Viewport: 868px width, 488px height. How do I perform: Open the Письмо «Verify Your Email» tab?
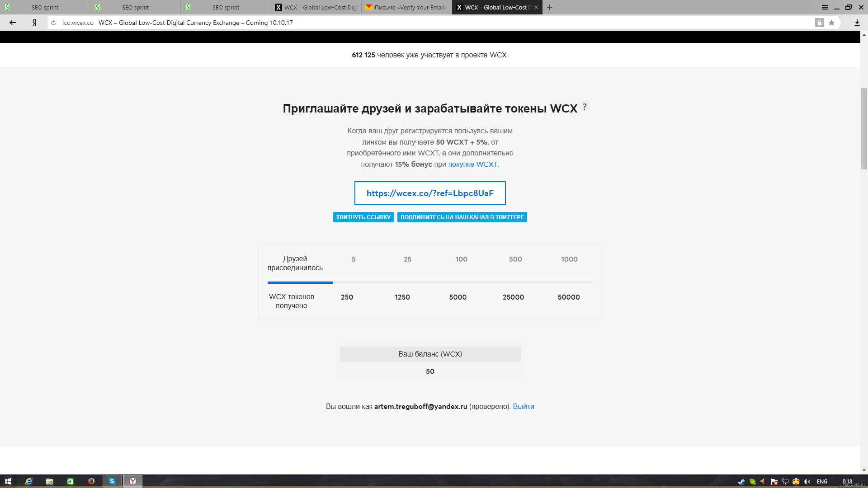[x=407, y=7]
